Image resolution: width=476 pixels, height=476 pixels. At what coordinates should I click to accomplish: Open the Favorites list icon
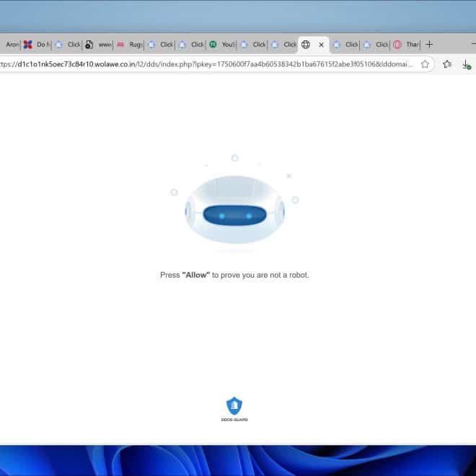[x=447, y=64]
